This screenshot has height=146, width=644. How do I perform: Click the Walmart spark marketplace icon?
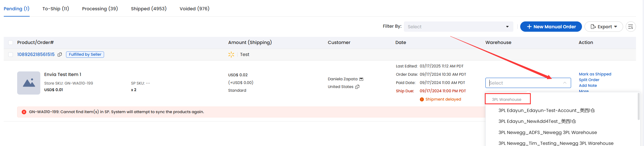[x=231, y=55]
